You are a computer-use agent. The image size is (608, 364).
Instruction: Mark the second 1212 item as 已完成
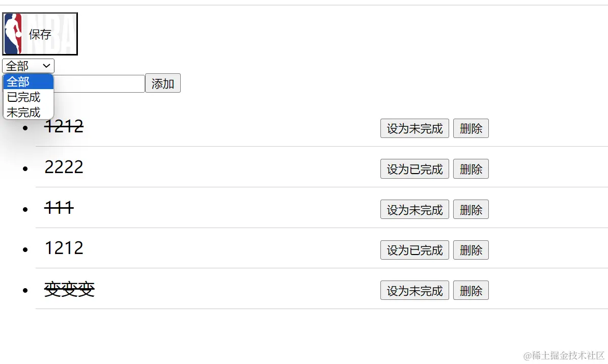pos(414,250)
